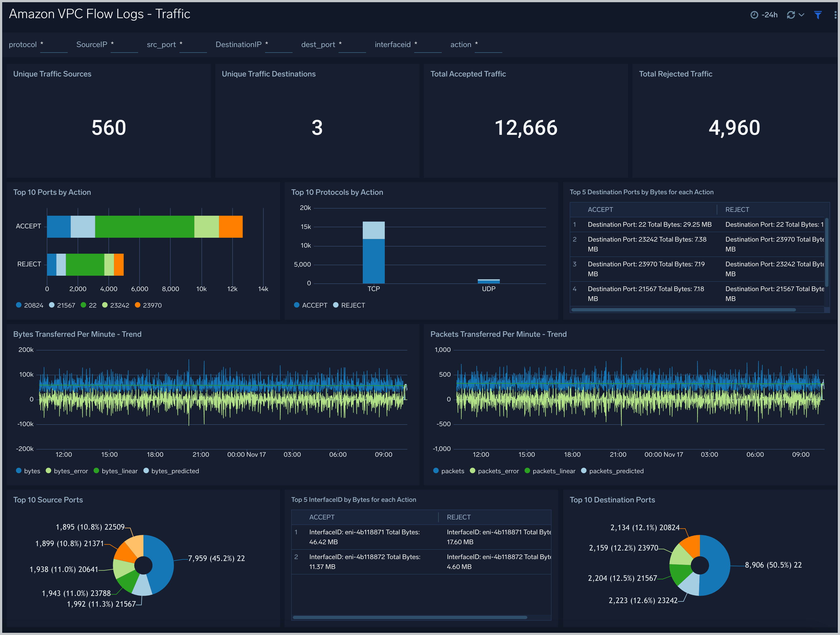Toggle the packets_predicted legend entry
This screenshot has height=635, width=840.
613,471
